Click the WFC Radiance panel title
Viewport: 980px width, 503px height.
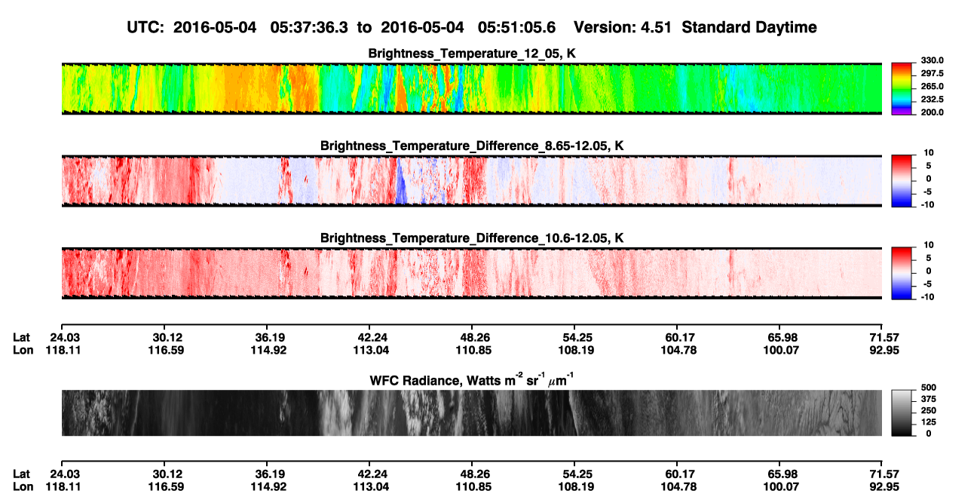472,380
